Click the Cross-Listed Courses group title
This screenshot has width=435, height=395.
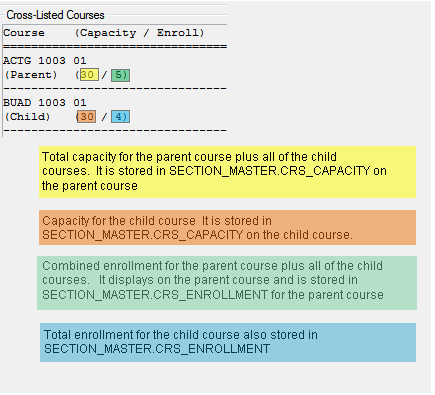point(55,15)
